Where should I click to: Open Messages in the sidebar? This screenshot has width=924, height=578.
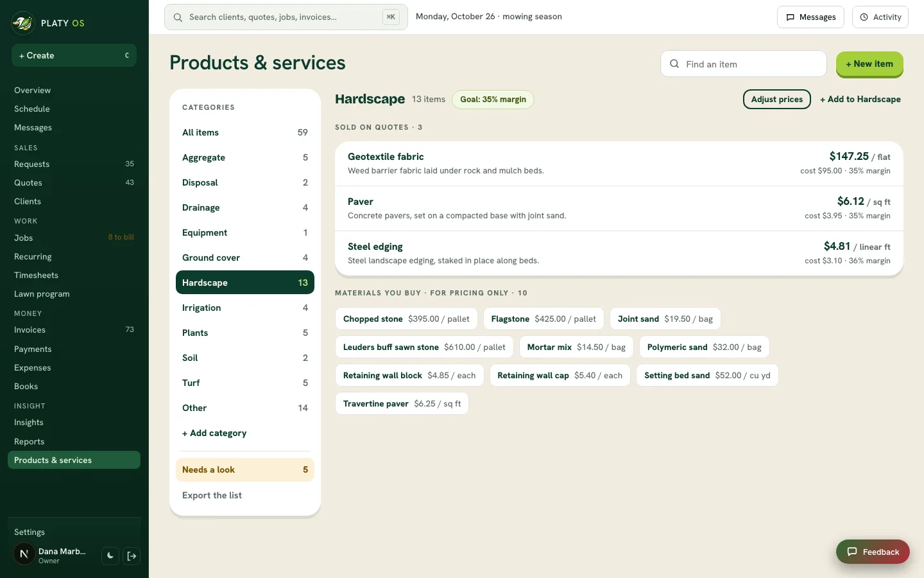coord(74,128)
